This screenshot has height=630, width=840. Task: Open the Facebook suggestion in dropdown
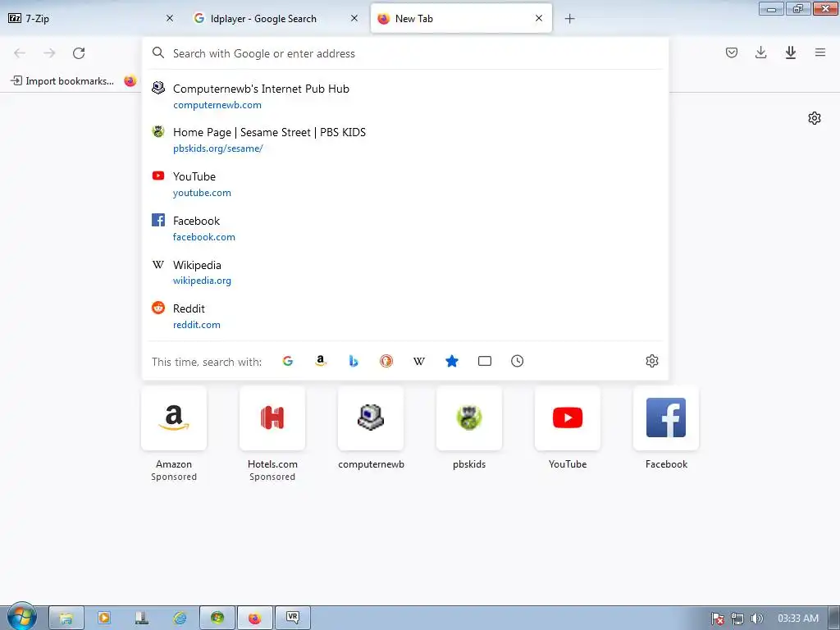pos(405,228)
